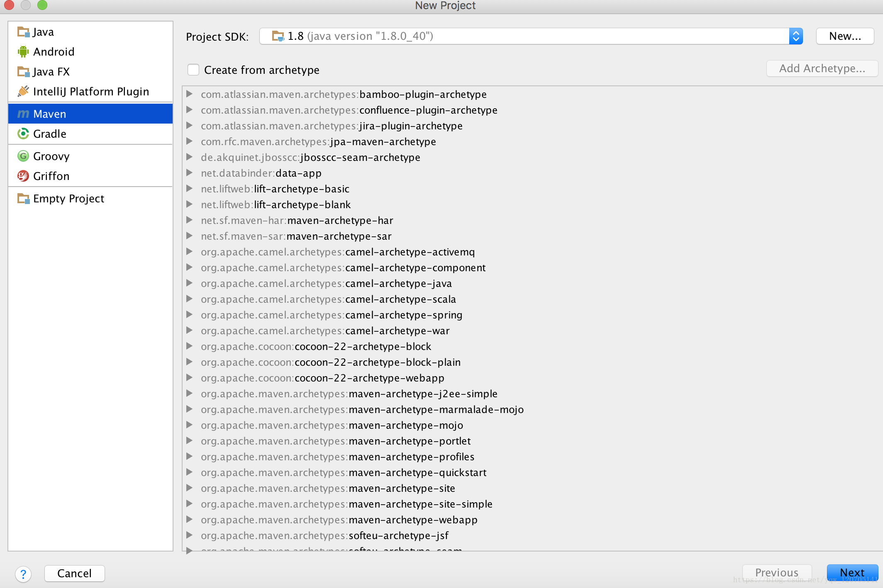The image size is (883, 588).
Task: Click the green zoom window button
Action: pos(42,5)
